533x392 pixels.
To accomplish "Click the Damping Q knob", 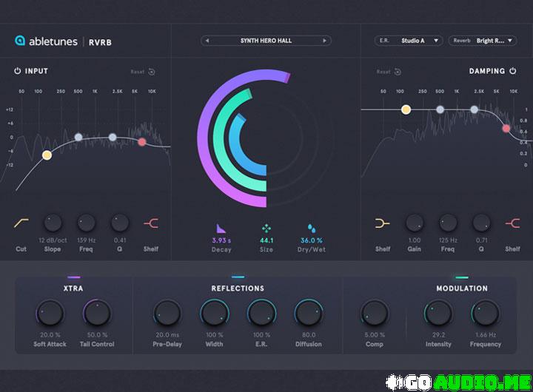I will pyautogui.click(x=481, y=223).
